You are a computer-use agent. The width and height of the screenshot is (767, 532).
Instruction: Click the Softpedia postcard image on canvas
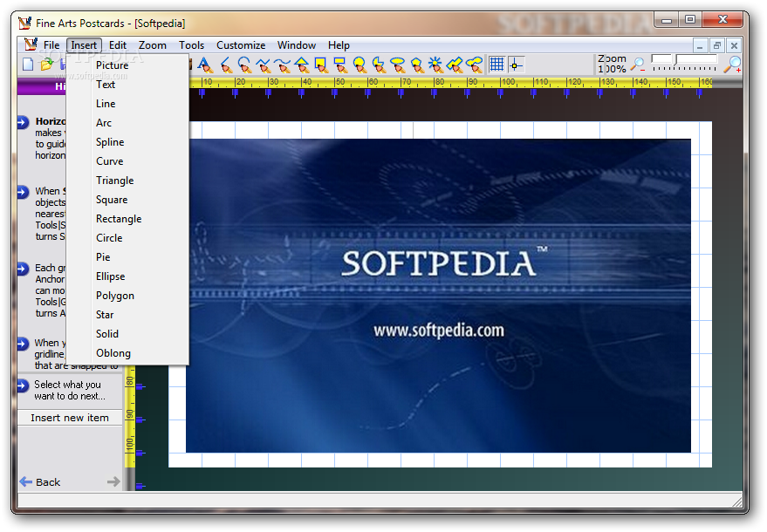click(x=438, y=296)
